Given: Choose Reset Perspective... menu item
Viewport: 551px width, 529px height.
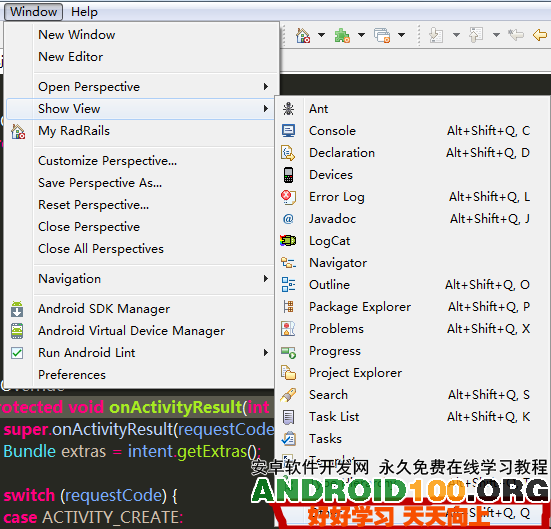Looking at the screenshot, I should [93, 205].
